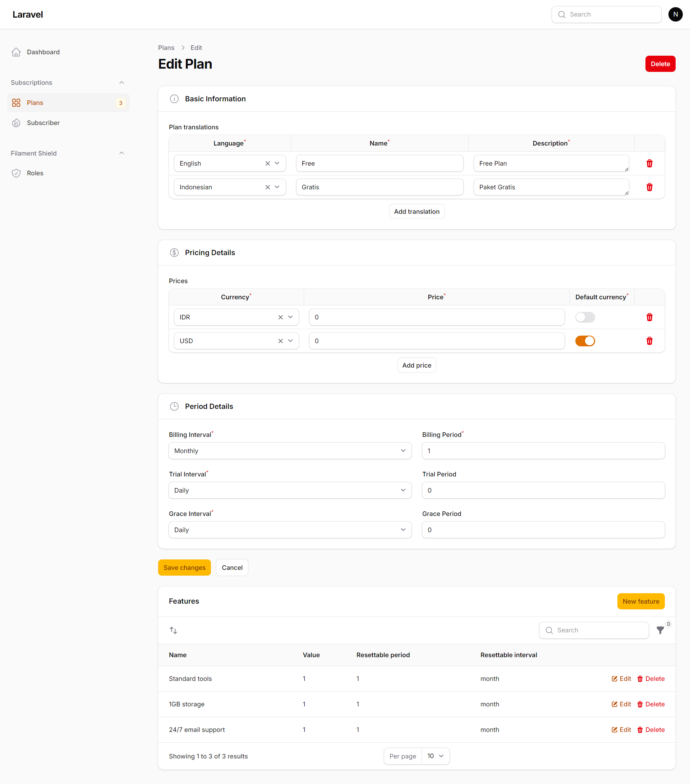Screen dimensions: 690x784
Task: Edit the Paket Gratis description field
Action: pos(551,187)
